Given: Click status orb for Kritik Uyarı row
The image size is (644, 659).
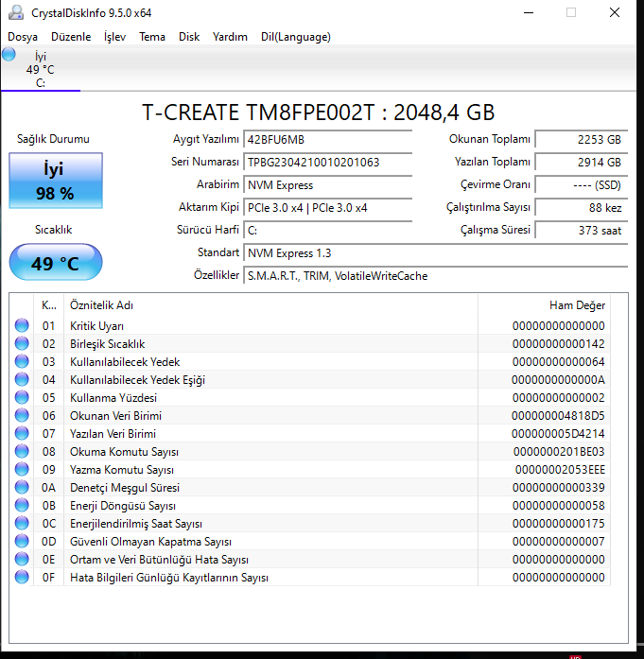Looking at the screenshot, I should [22, 325].
